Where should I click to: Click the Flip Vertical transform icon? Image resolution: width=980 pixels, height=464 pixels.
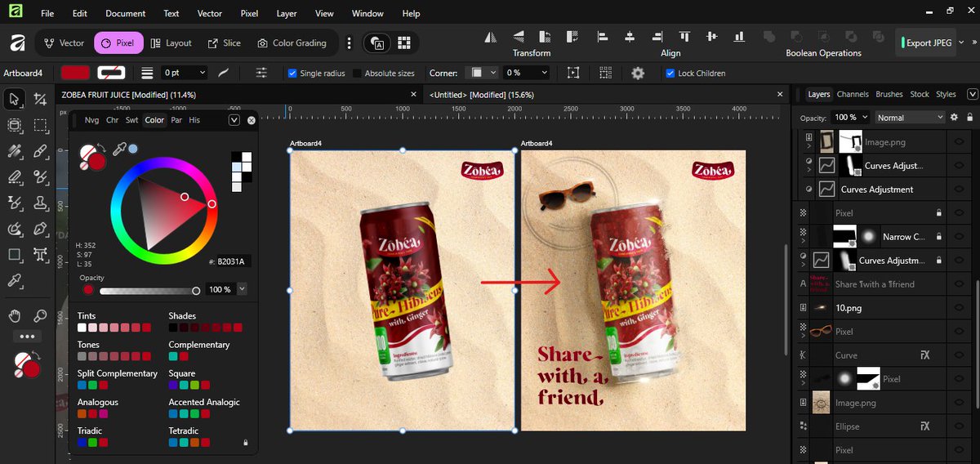pos(519,37)
